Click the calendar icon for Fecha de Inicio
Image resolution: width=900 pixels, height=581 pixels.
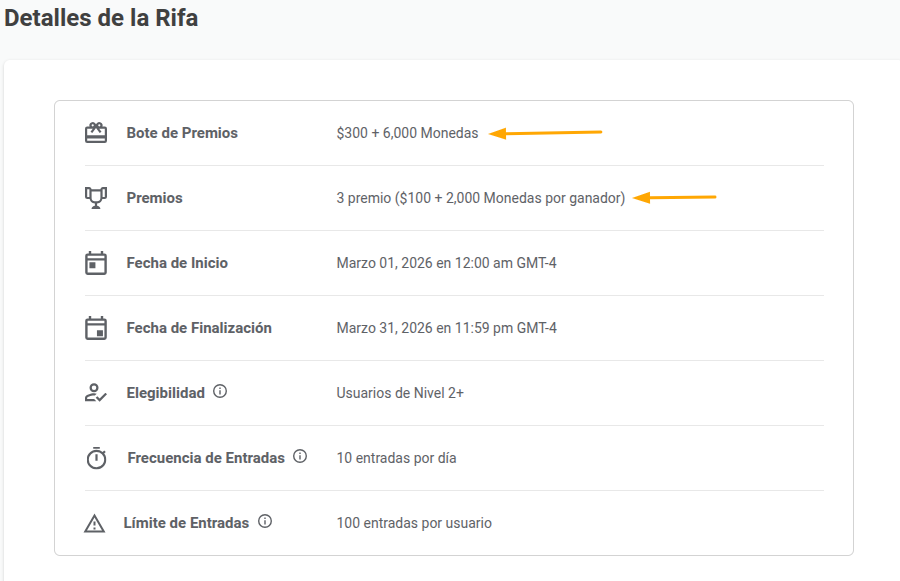tap(96, 263)
